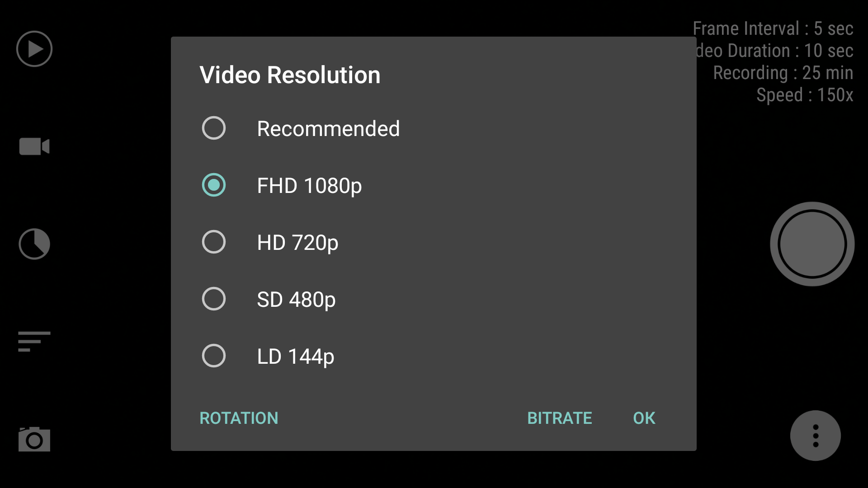This screenshot has width=868, height=488.
Task: Tap the video camera icon
Action: coord(34,146)
